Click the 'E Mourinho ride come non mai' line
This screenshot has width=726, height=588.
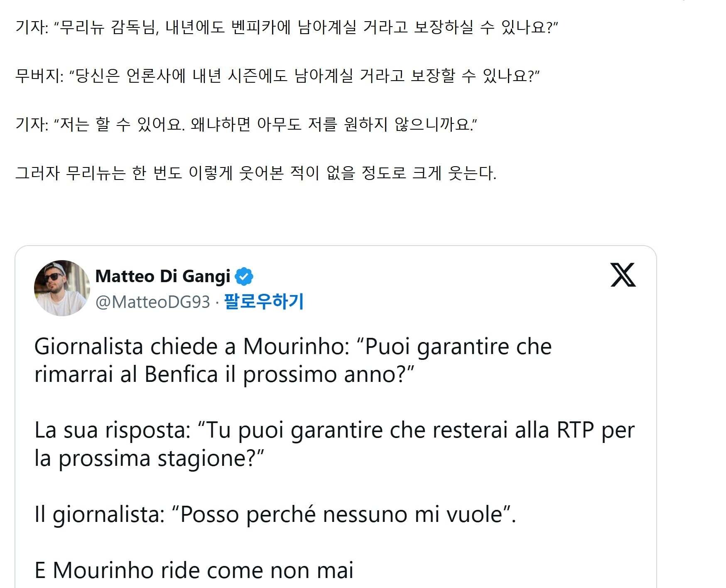[x=194, y=570]
